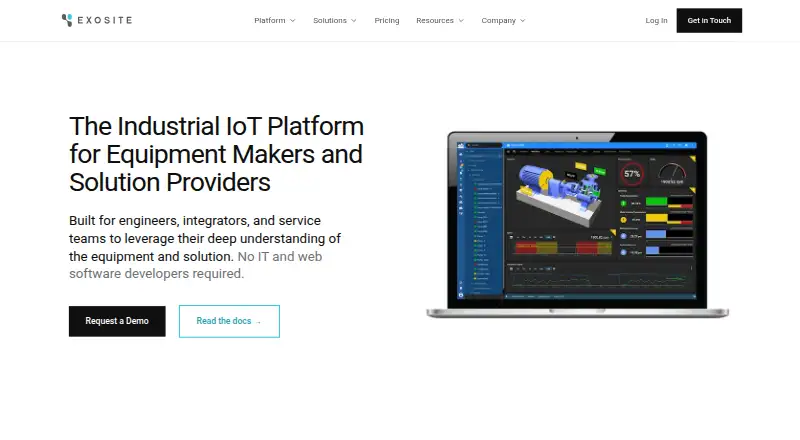Go to the Pricing page

[387, 20]
